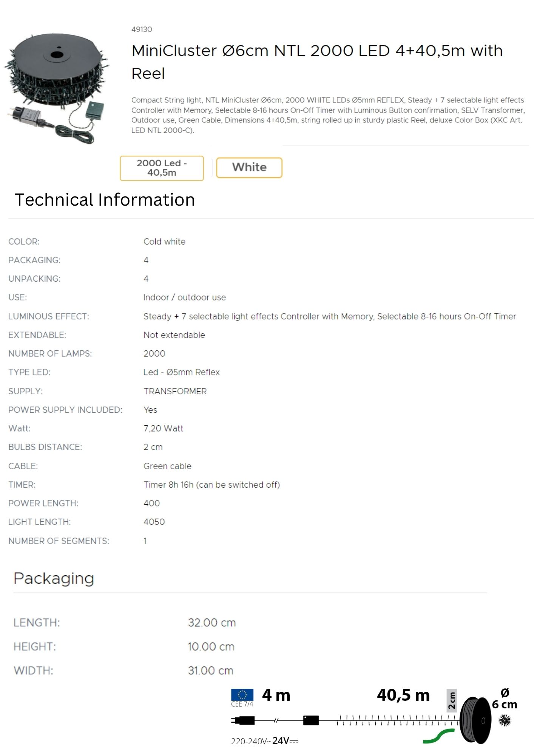This screenshot has width=534, height=756.
Task: Click the LED string light diagram line
Action: tap(397, 720)
